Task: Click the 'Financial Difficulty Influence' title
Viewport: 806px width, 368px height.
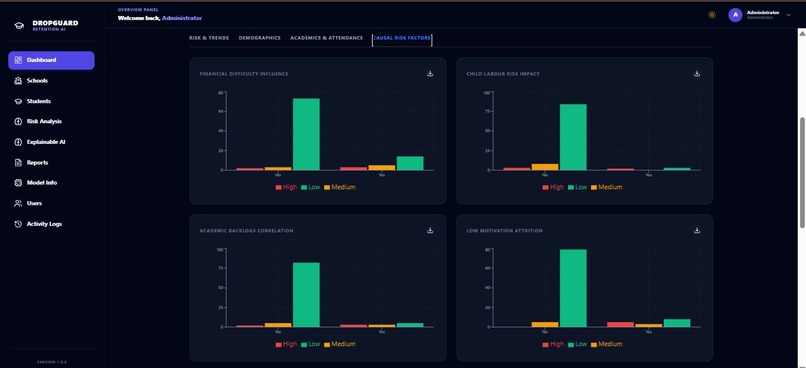Action: pyautogui.click(x=244, y=74)
